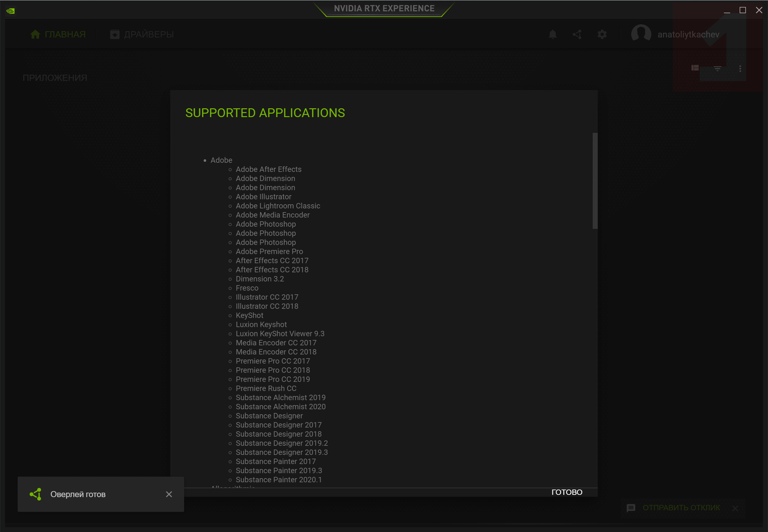Click the share icon in the overlay notification
The height and width of the screenshot is (532, 768).
pos(35,494)
